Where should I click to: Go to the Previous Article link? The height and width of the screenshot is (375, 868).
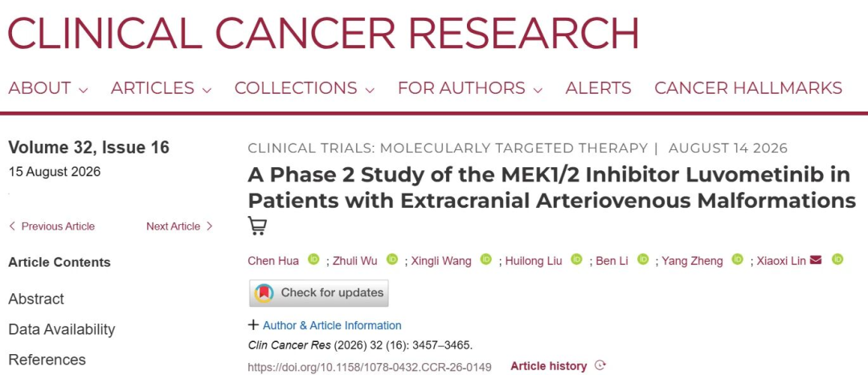click(x=51, y=226)
